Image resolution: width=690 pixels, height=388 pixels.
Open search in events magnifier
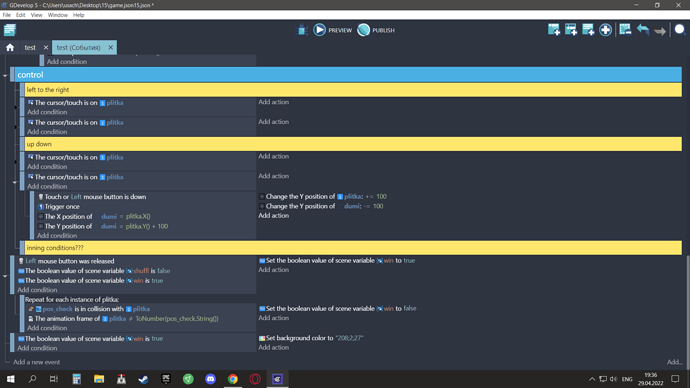pos(680,30)
